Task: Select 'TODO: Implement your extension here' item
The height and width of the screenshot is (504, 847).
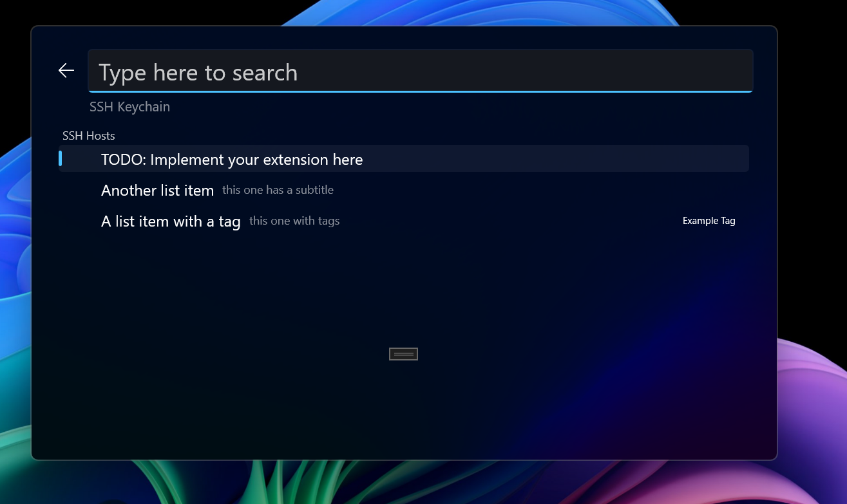Action: click(x=232, y=160)
